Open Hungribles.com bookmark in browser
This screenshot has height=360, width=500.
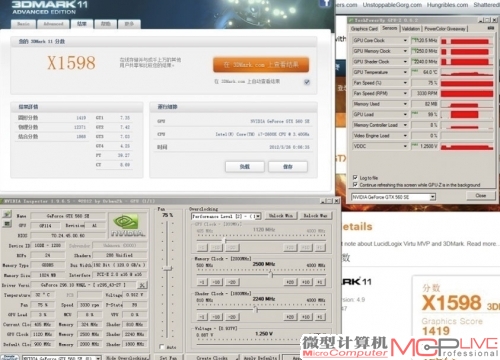[447, 5]
